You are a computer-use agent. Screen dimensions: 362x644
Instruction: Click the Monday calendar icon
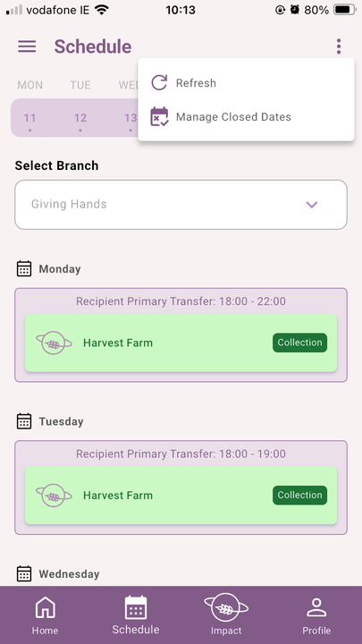point(24,268)
